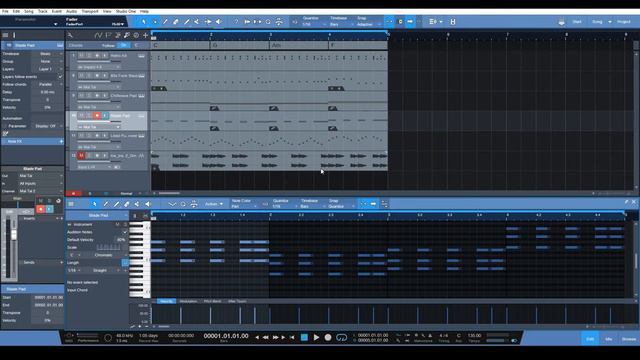The height and width of the screenshot is (360, 640).
Task: Detach the editor panel icon
Action: point(626,202)
